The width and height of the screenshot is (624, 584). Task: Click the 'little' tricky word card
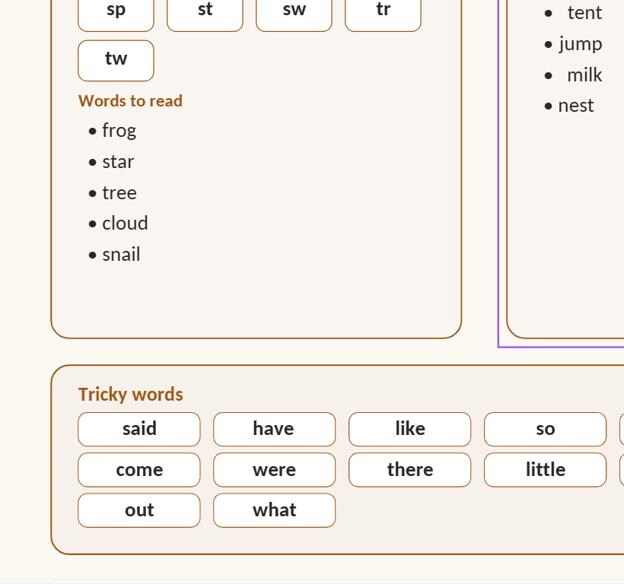point(545,470)
